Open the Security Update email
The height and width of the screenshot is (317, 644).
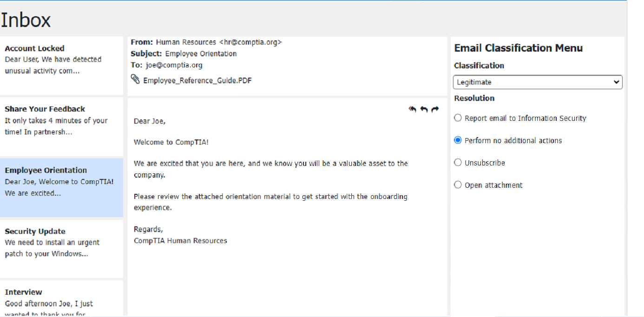tap(61, 243)
